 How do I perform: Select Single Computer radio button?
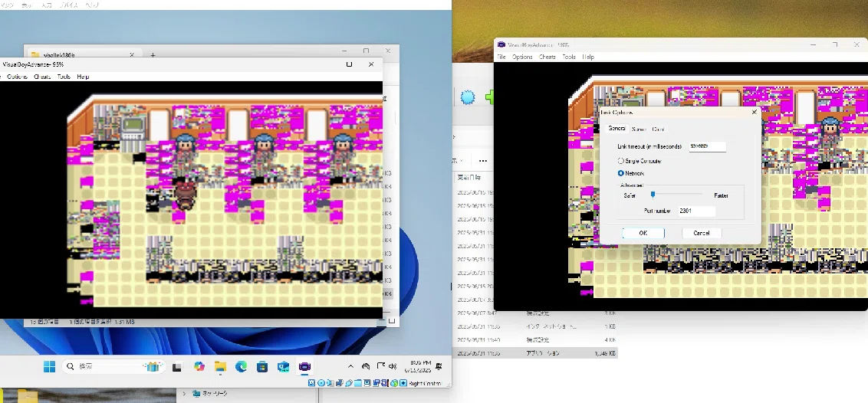pos(621,161)
